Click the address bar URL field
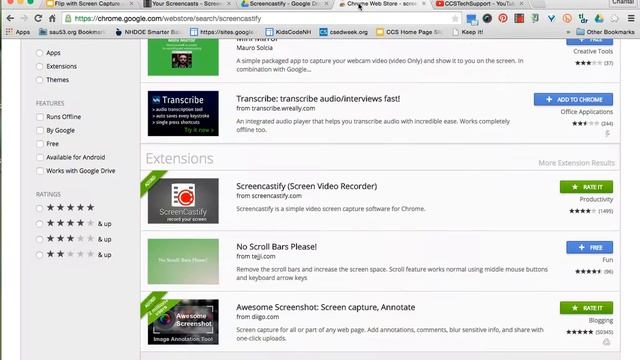The height and width of the screenshot is (360, 640). [261, 18]
